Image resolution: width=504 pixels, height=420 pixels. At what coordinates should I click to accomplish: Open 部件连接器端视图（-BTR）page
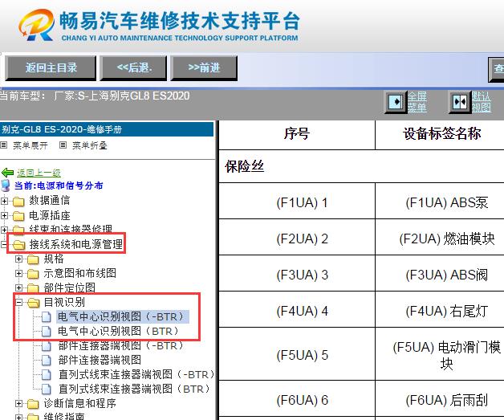(x=121, y=345)
